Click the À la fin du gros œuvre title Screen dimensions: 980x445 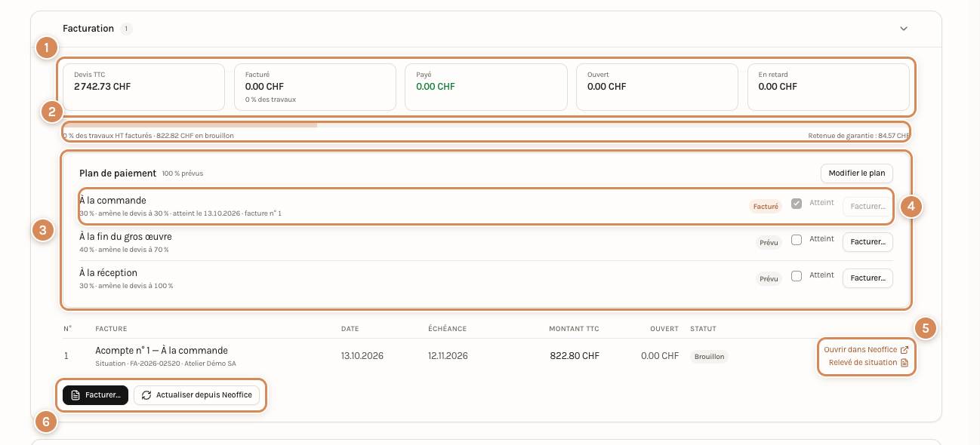(125, 237)
